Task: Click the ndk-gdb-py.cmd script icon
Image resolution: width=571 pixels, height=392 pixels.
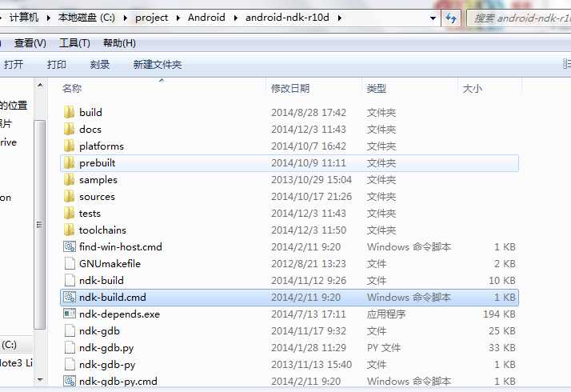Action: (x=70, y=381)
